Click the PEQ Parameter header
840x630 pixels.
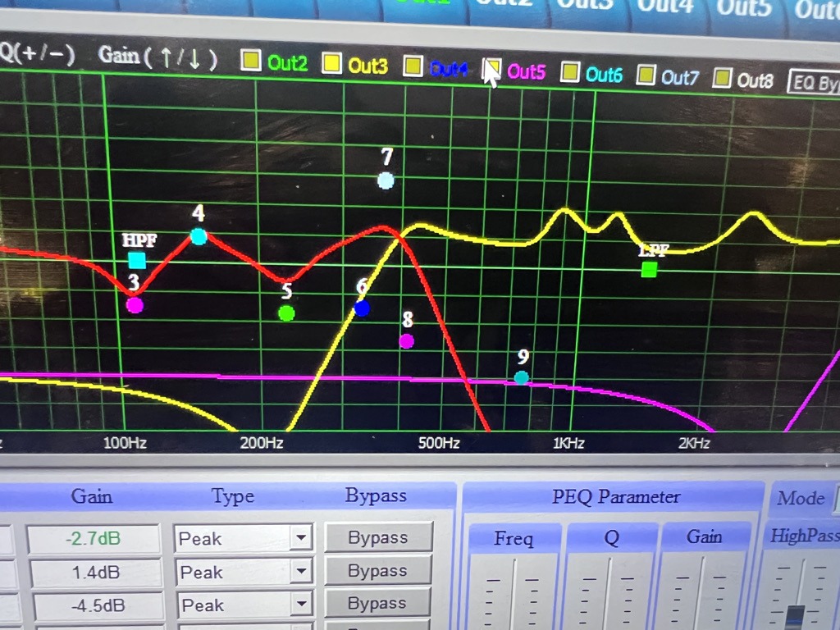click(616, 496)
